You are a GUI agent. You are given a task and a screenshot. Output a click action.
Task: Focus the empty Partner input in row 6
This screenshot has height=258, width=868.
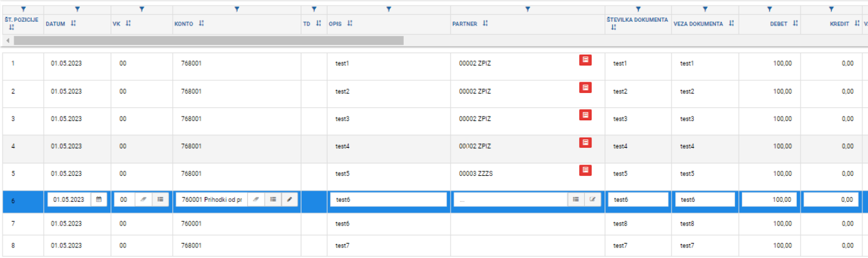click(510, 199)
